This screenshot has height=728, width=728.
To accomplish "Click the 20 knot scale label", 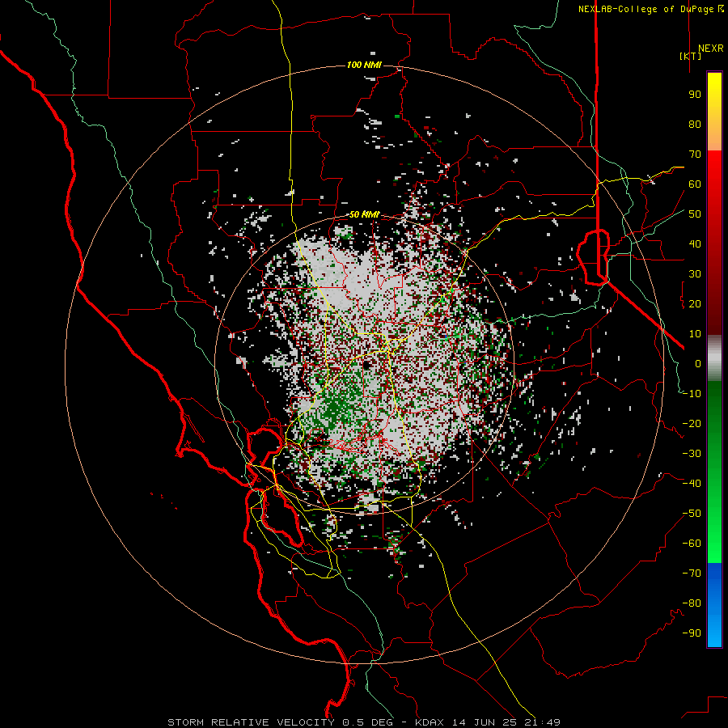I will pyautogui.click(x=695, y=303).
